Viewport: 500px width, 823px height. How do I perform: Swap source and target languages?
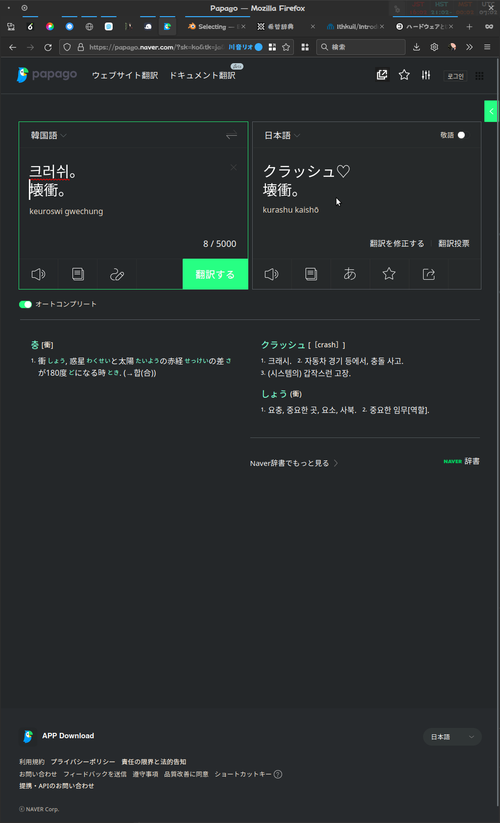[x=231, y=135]
